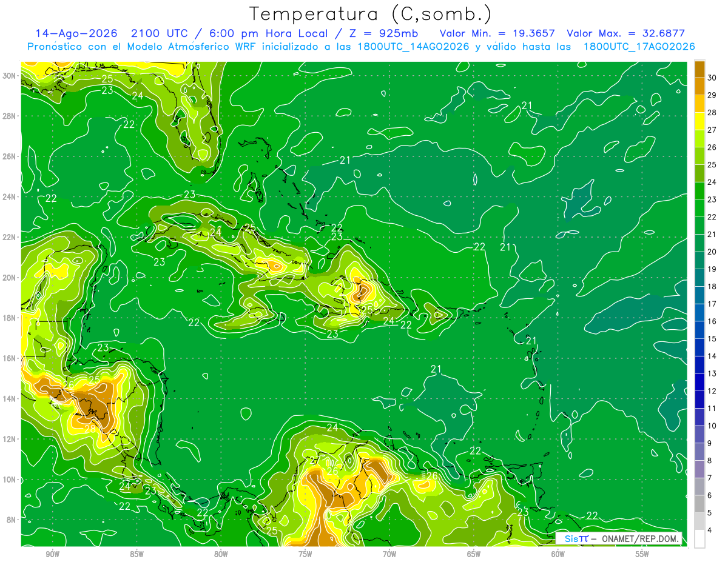Click the '16N' latitude axis label
The image size is (728, 562).
[9, 358]
